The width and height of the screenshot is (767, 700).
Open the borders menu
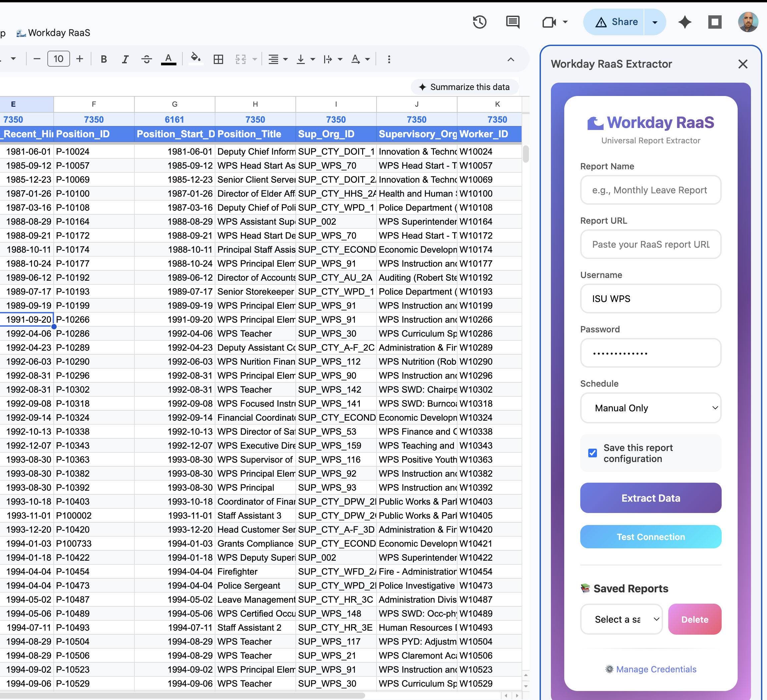tap(219, 59)
